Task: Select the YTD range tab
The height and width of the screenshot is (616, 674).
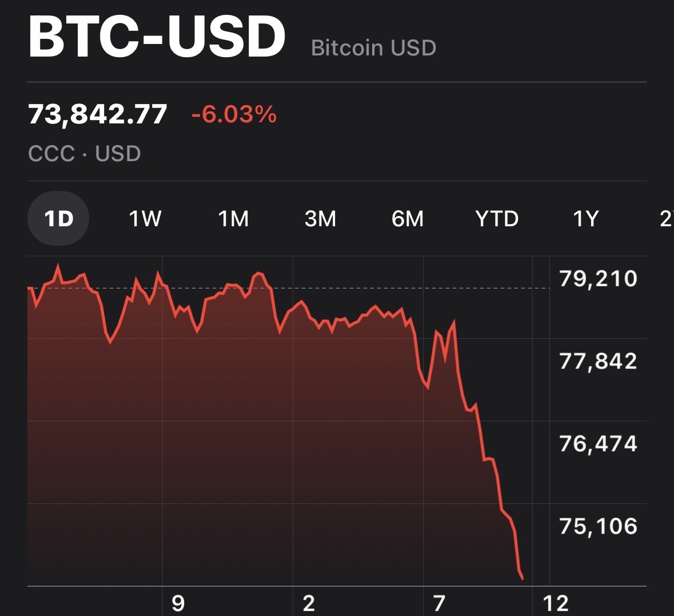Action: 497,218
